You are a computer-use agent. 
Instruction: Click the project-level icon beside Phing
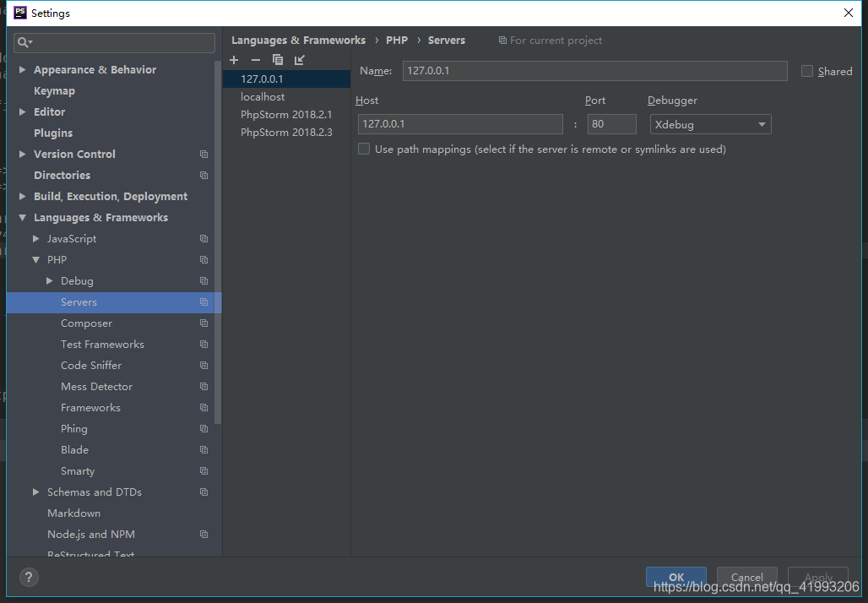click(203, 428)
